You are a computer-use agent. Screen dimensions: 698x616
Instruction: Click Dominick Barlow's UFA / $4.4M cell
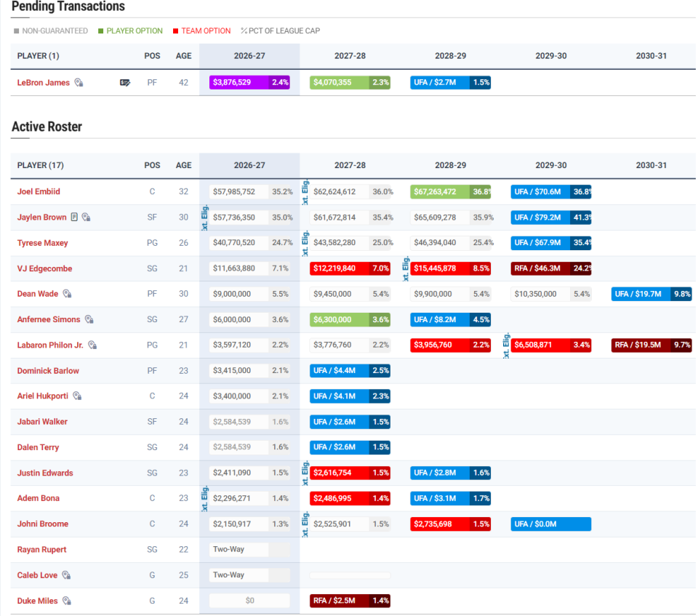tap(350, 370)
